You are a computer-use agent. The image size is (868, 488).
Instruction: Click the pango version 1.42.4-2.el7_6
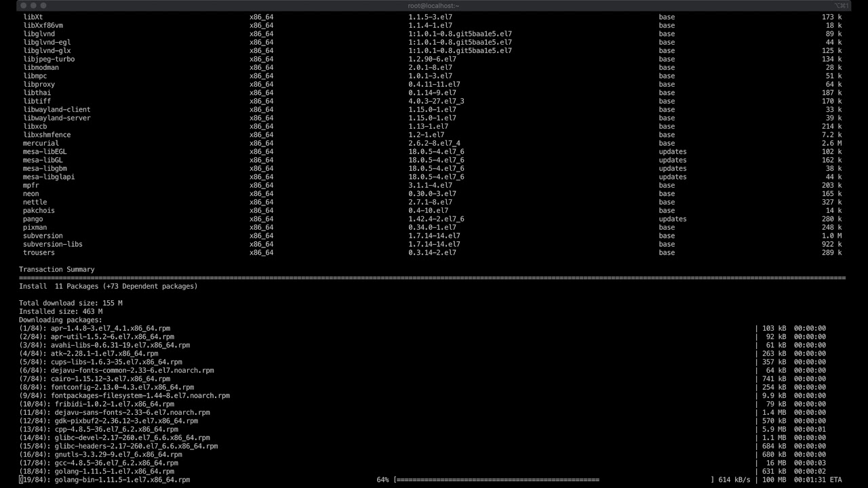[x=436, y=219]
